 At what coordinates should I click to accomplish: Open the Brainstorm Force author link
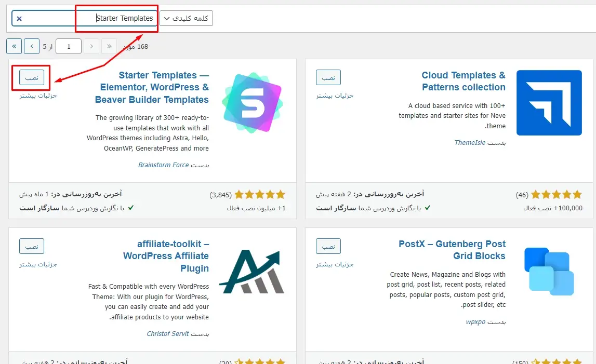click(164, 165)
